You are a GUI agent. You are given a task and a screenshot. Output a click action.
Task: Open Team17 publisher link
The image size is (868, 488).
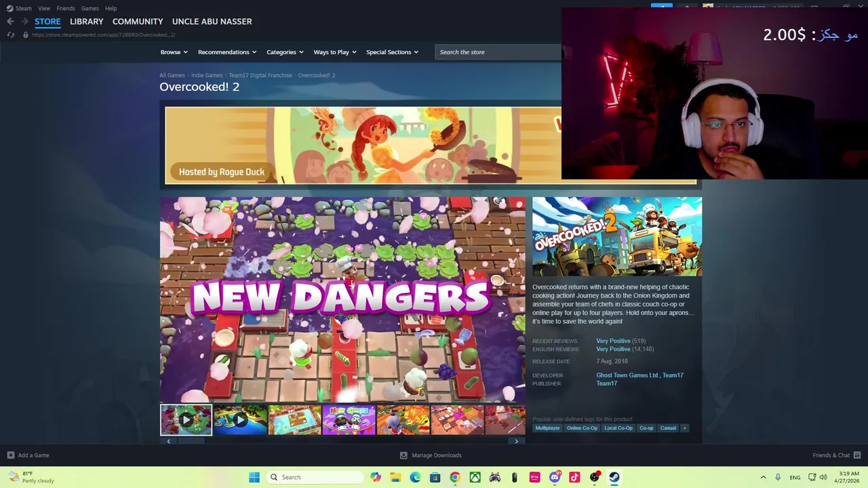tap(606, 384)
